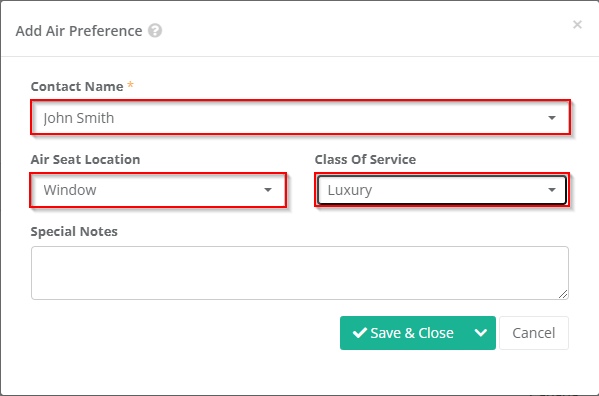Click the Special Notes label
599x396 pixels.
74,231
